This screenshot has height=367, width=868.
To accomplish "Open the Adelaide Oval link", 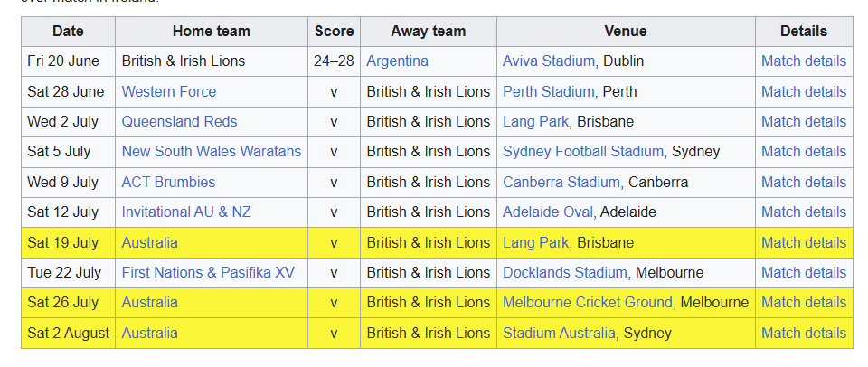I will [x=548, y=212].
